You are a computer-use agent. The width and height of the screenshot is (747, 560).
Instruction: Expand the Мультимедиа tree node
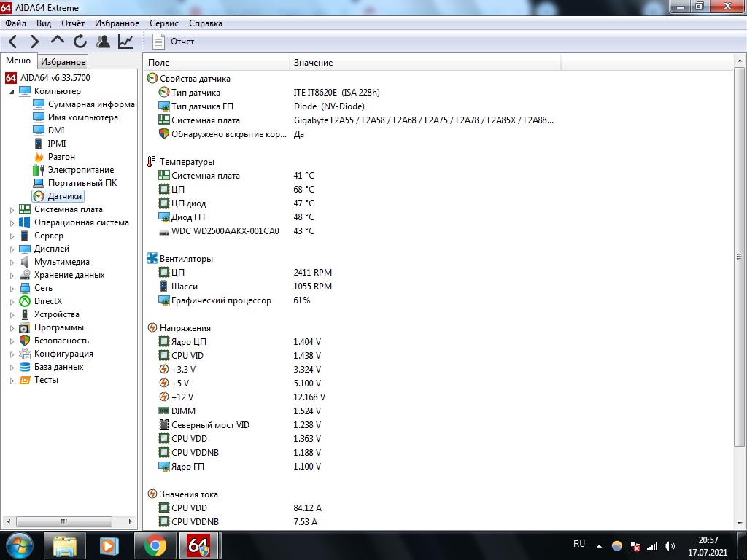point(12,262)
